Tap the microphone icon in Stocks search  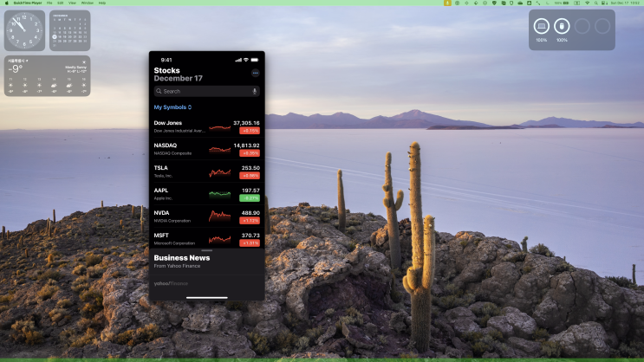(254, 91)
